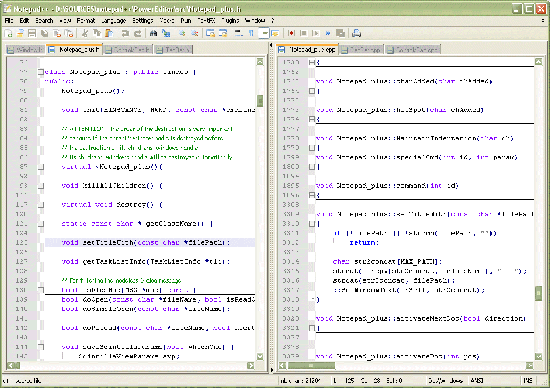550x388 pixels.
Task: Click left pane horizontal scroll-right arrow
Action: coord(250,366)
